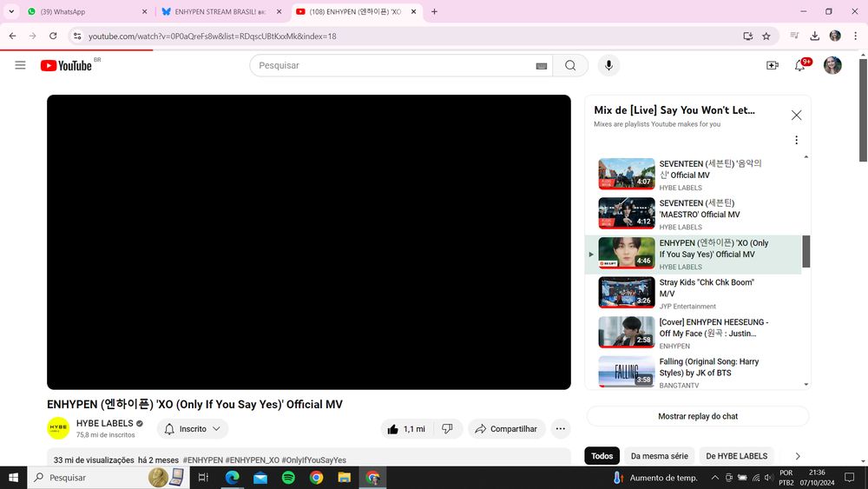Start voice search with microphone
This screenshot has width=868, height=489.
(x=608, y=65)
